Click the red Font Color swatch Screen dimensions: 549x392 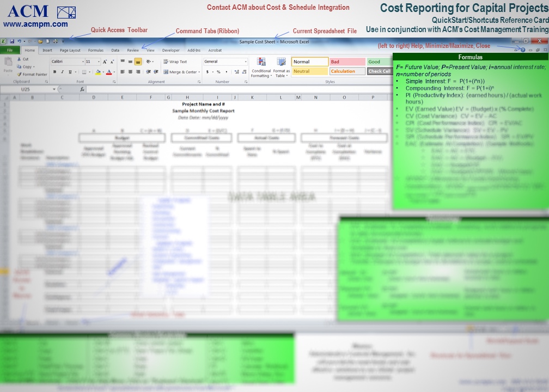[x=109, y=72]
